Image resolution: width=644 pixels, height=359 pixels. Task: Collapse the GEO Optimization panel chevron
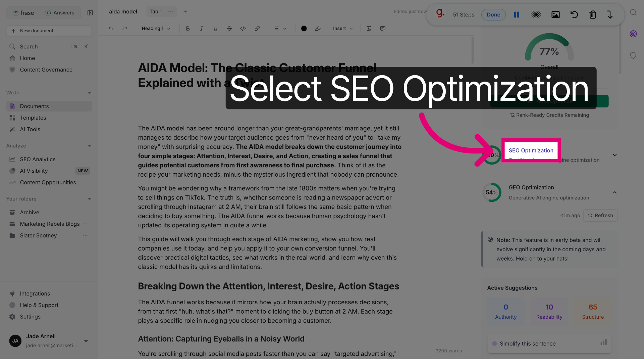point(615,192)
